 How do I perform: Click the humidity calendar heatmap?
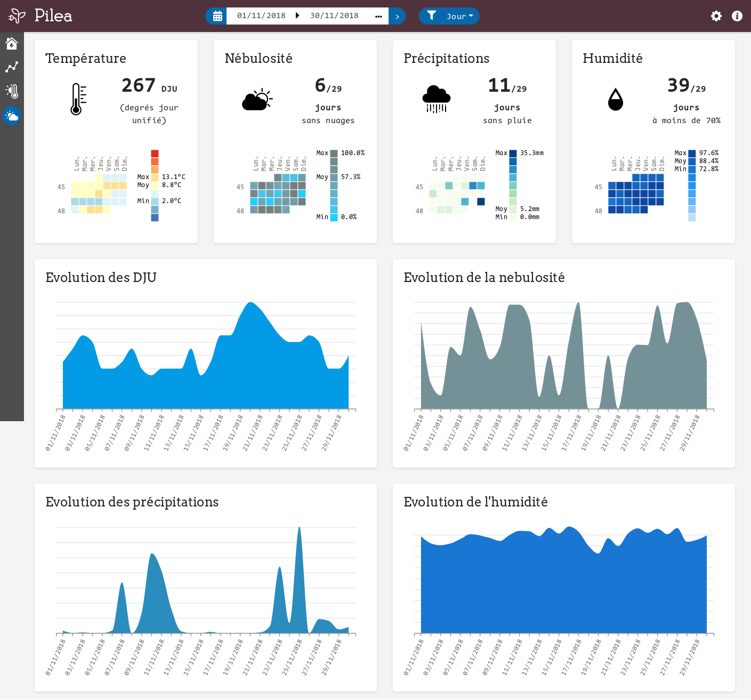636,194
